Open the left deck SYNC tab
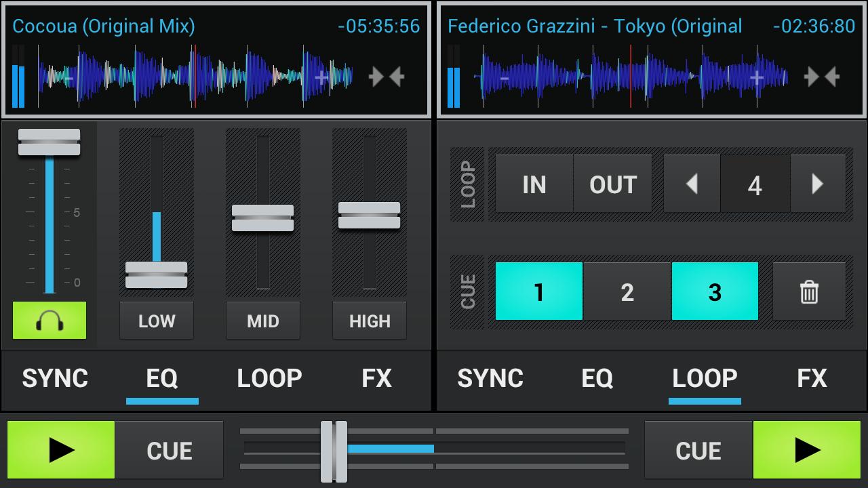The image size is (868, 488). click(55, 378)
